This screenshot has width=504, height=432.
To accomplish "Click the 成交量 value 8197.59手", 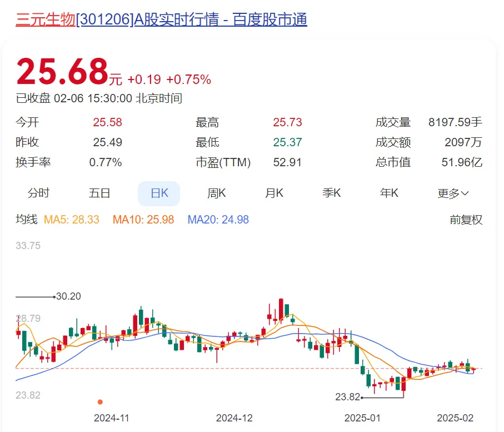I will coord(455,122).
